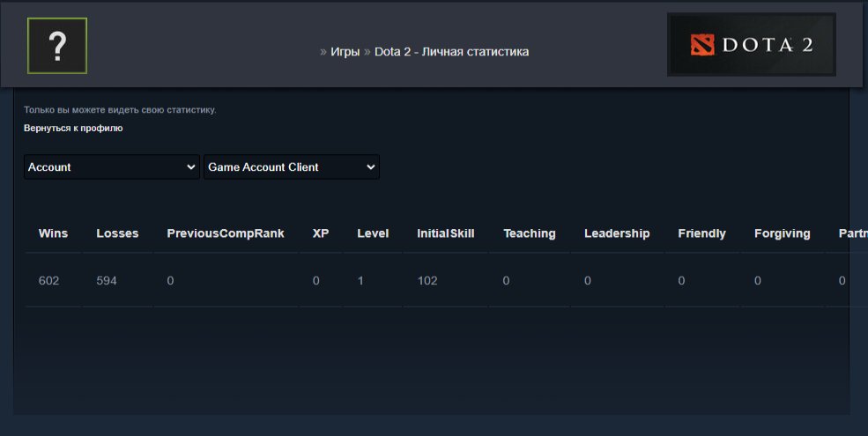The height and width of the screenshot is (436, 868).
Task: Click the InitialSkill column header
Action: [x=445, y=233]
